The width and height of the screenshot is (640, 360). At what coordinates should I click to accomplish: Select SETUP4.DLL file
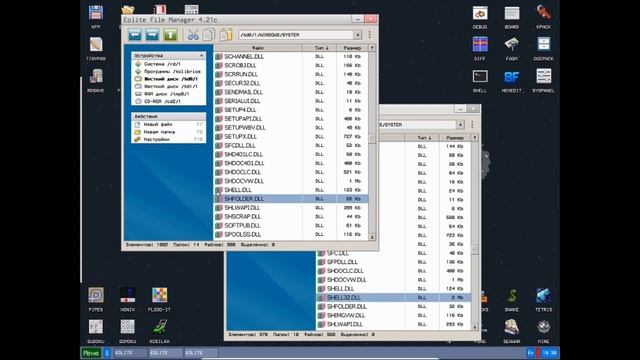coord(291,110)
